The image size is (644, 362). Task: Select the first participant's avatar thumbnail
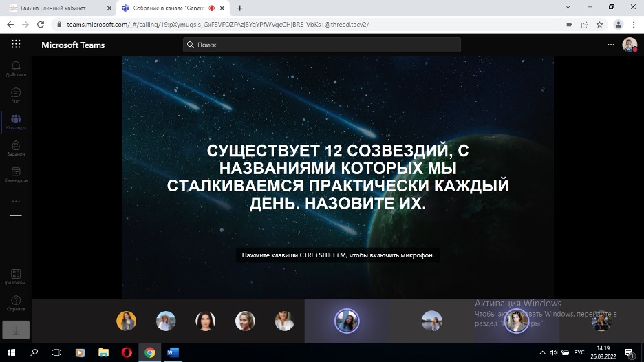click(126, 321)
